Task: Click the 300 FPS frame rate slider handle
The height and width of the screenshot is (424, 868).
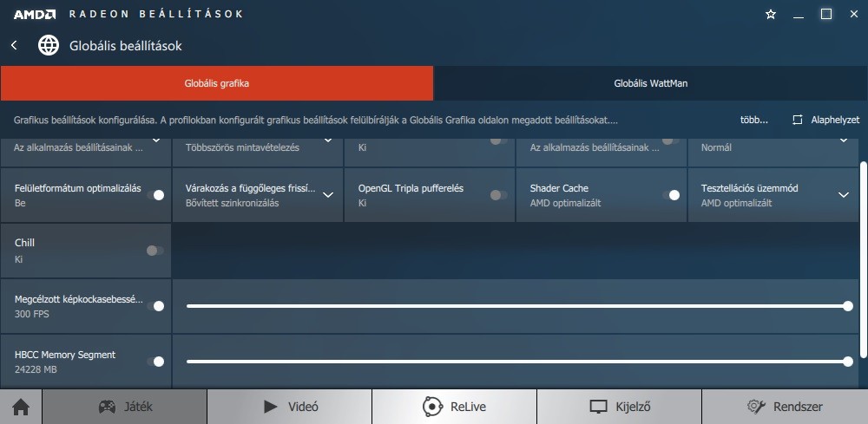Action: coord(848,306)
